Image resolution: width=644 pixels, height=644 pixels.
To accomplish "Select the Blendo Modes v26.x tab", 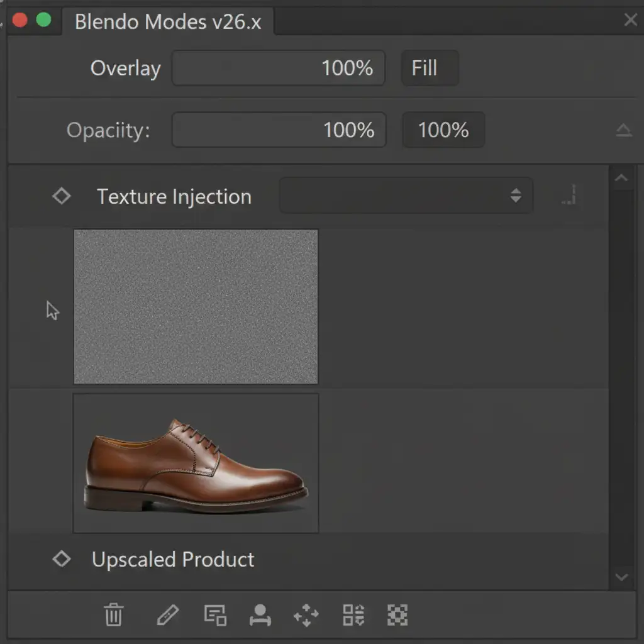I will tap(167, 22).
